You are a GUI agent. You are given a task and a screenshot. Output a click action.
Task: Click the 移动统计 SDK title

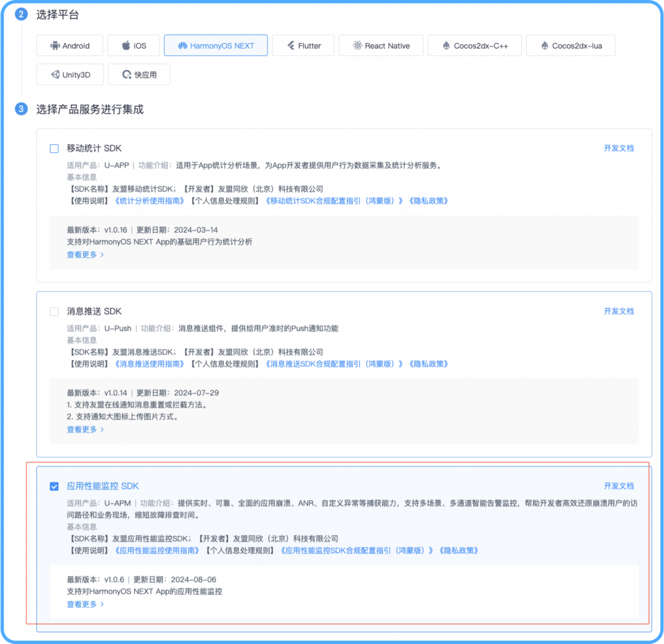(94, 149)
